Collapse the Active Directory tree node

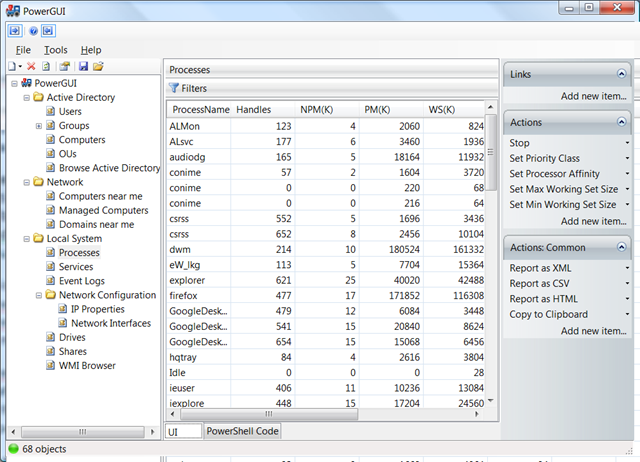26,98
